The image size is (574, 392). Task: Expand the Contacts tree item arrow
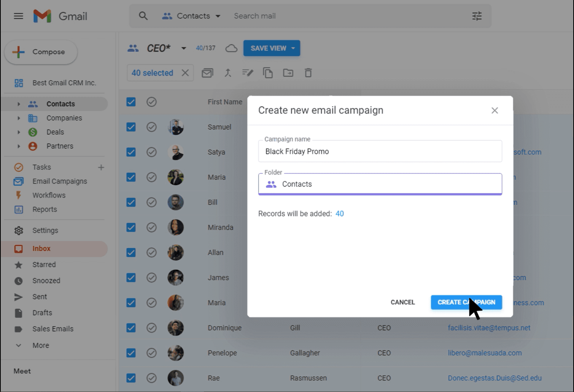click(x=18, y=104)
